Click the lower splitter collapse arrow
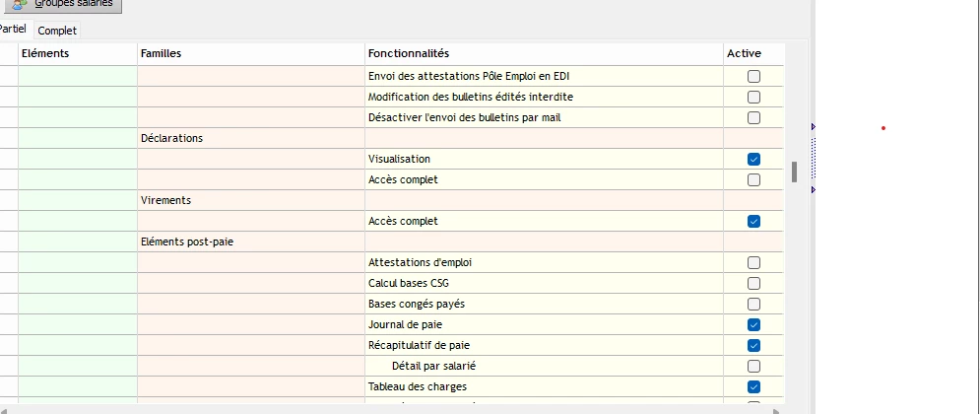 click(x=814, y=188)
